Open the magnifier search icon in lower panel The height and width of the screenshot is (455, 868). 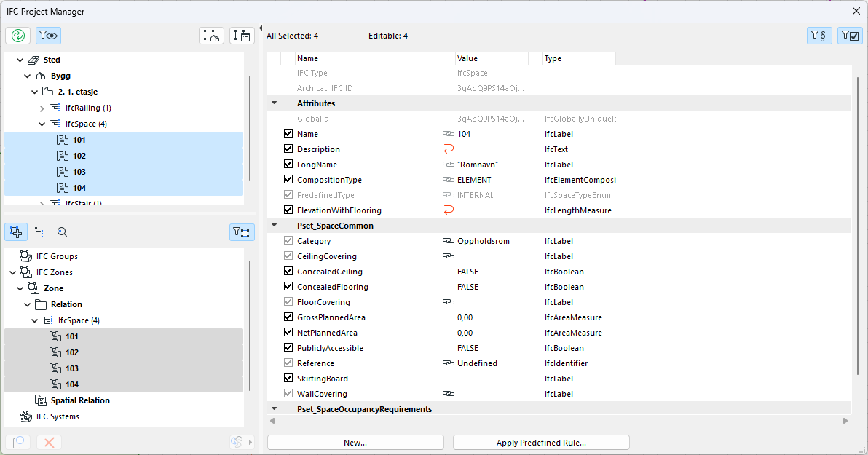point(62,232)
